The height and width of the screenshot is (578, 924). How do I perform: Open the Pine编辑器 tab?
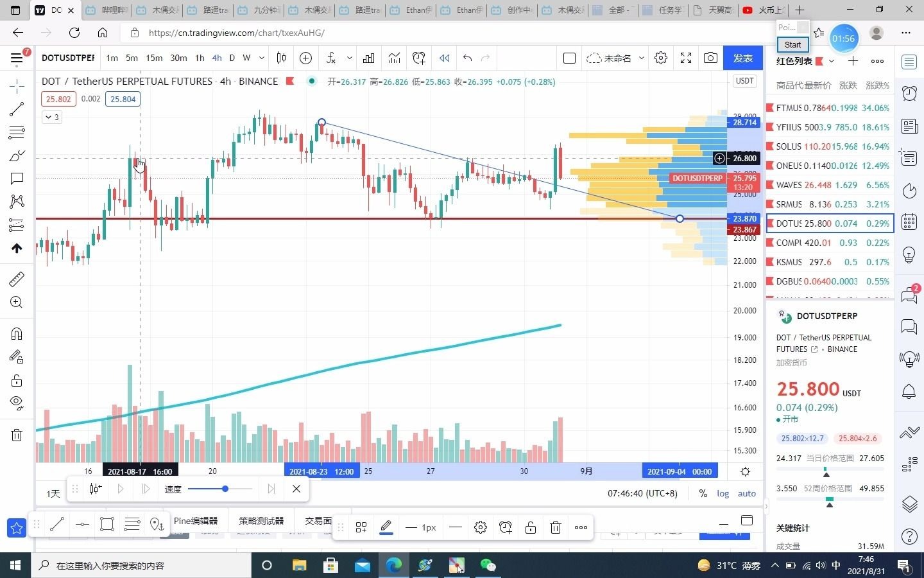[x=196, y=521]
